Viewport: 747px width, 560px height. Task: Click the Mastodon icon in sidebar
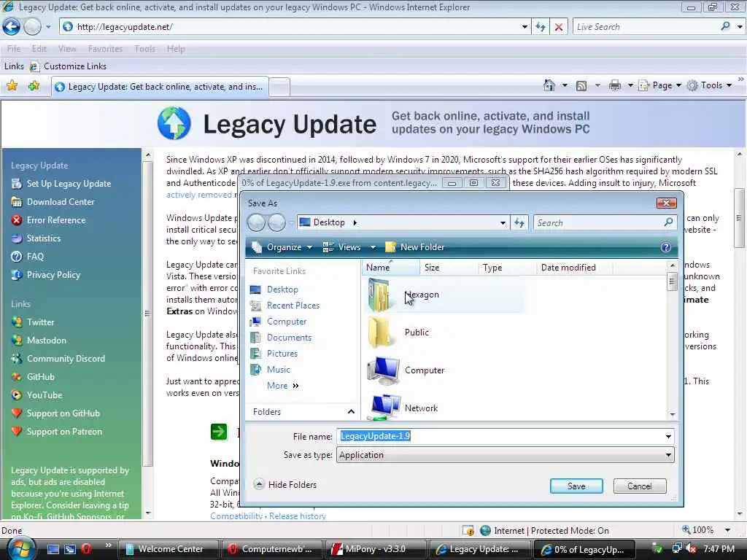pyautogui.click(x=17, y=340)
